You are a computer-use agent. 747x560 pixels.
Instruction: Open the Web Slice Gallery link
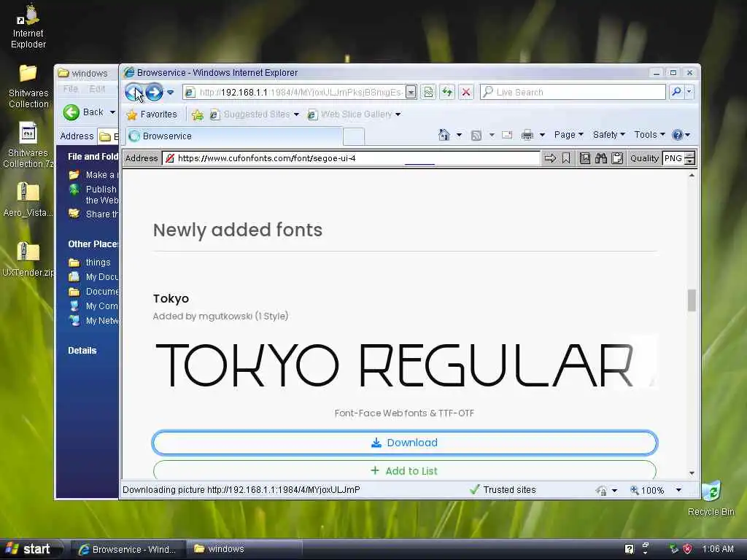coord(354,114)
